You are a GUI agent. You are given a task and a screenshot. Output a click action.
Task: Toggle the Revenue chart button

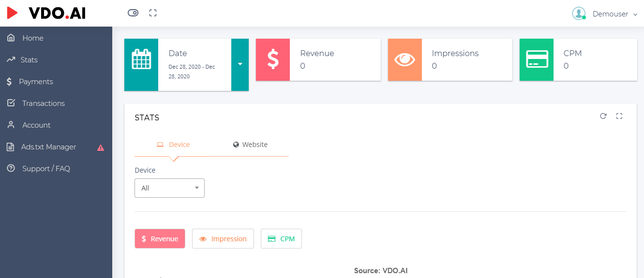(x=160, y=239)
